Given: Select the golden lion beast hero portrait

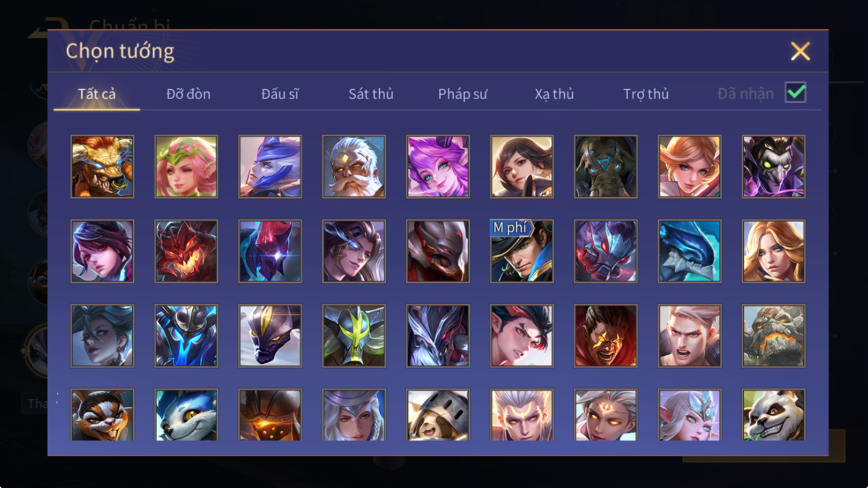Looking at the screenshot, I should 102,167.
